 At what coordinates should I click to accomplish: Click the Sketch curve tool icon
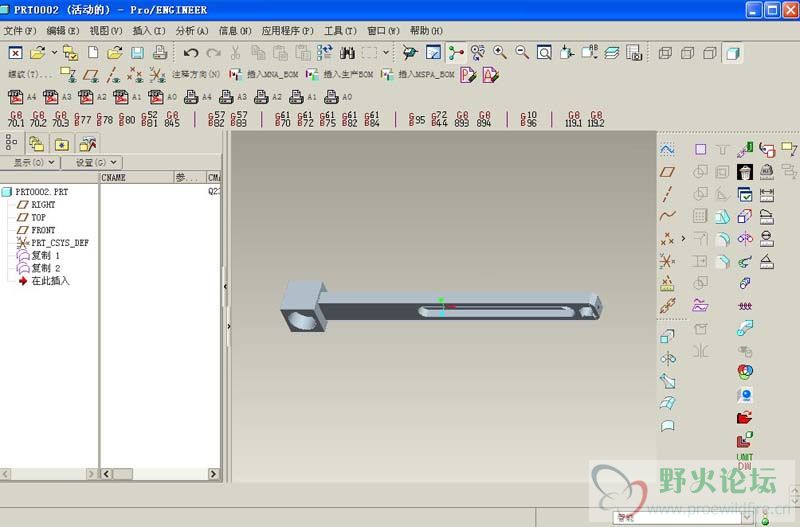point(667,150)
